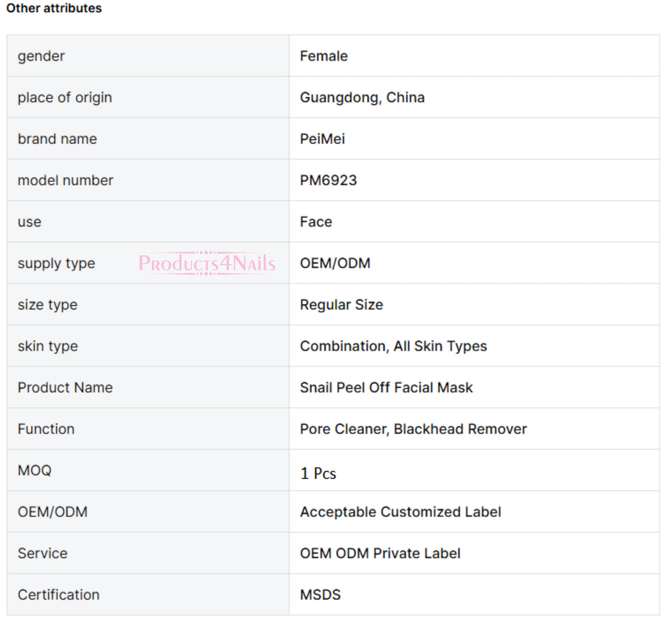
Task: Select the 'place of origin' label
Action: (65, 98)
